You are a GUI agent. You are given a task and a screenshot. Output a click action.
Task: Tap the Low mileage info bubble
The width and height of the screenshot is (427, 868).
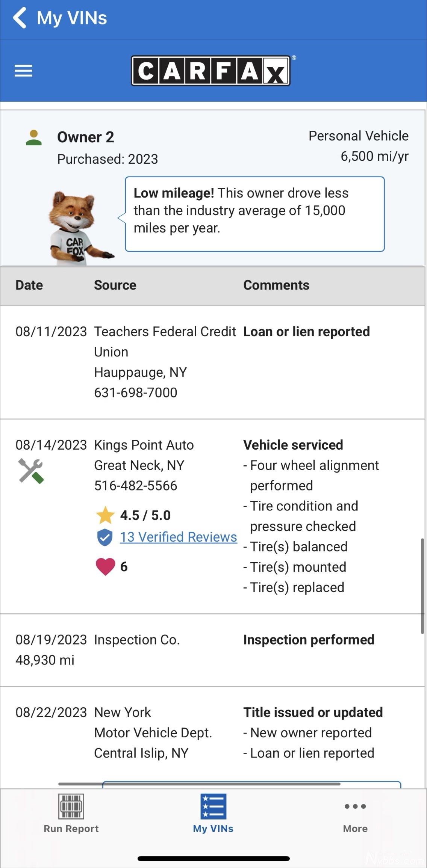254,214
